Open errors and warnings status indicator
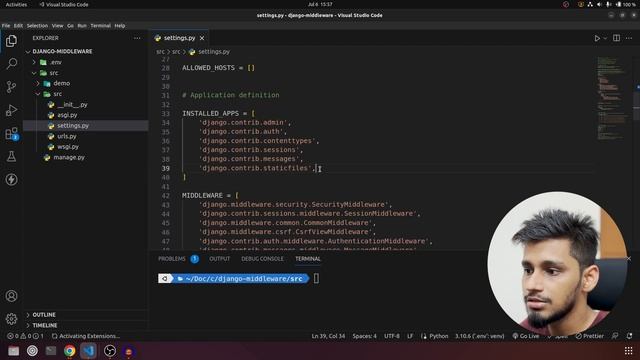This screenshot has height=360, width=640. 25,336
